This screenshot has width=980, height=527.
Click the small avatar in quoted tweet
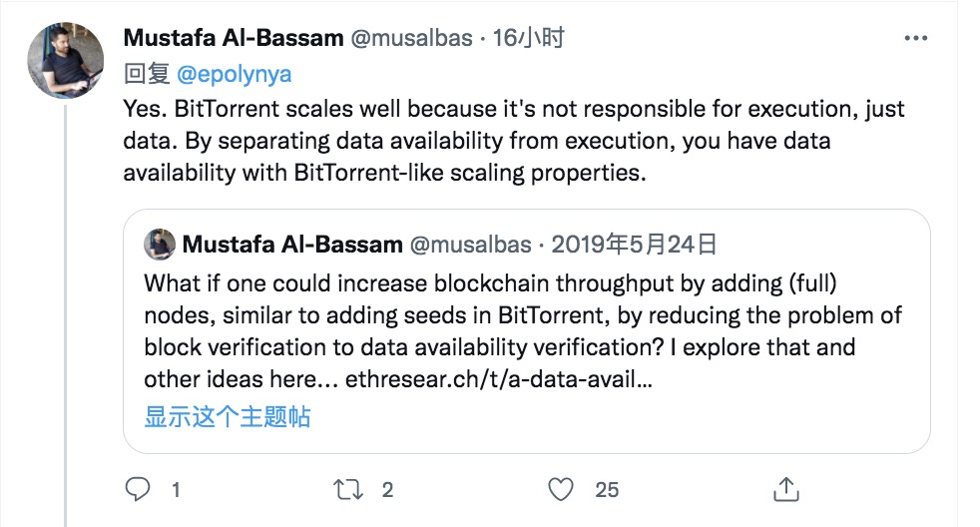(160, 245)
